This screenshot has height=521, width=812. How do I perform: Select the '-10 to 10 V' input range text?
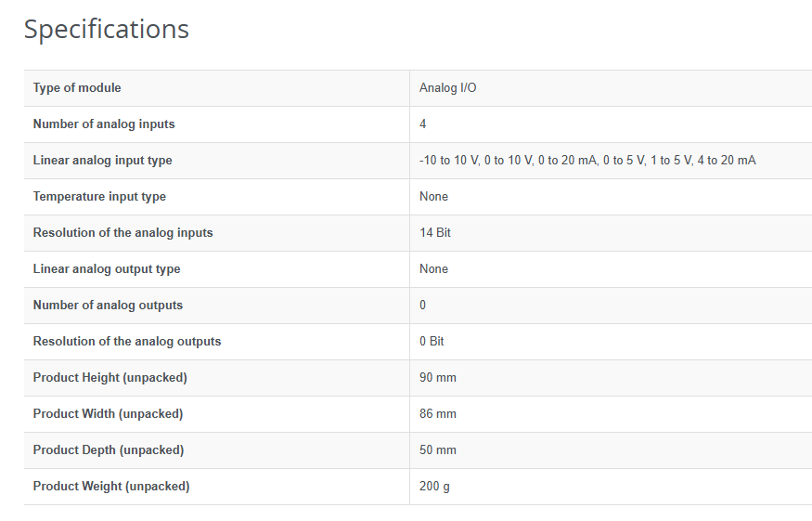(449, 161)
